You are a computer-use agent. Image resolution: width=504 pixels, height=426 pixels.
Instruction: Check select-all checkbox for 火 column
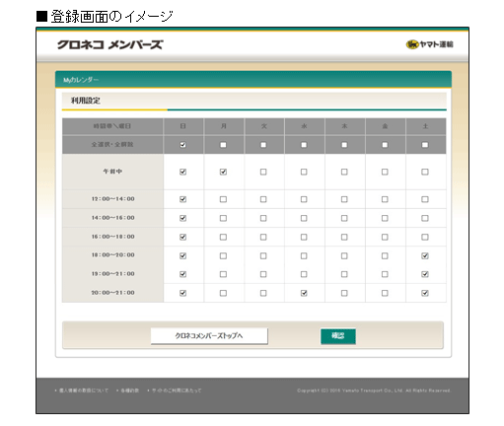click(263, 145)
